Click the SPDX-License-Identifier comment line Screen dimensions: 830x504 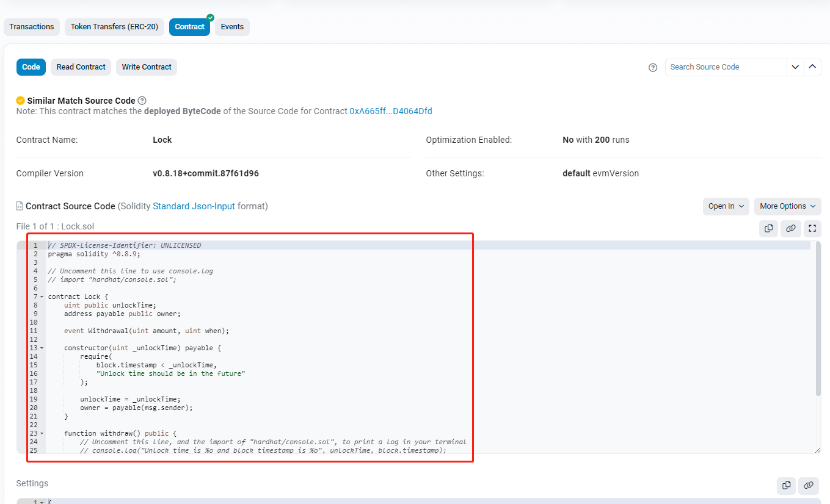(x=125, y=245)
